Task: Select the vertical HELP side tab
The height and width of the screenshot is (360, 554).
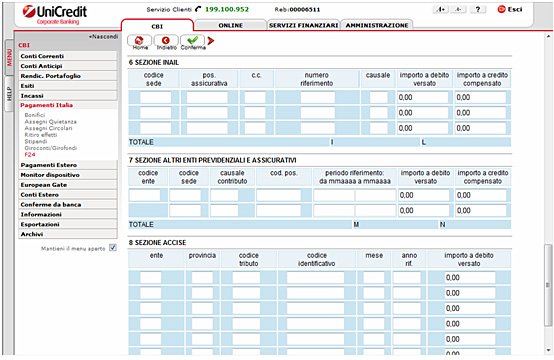Action: pos(9,94)
